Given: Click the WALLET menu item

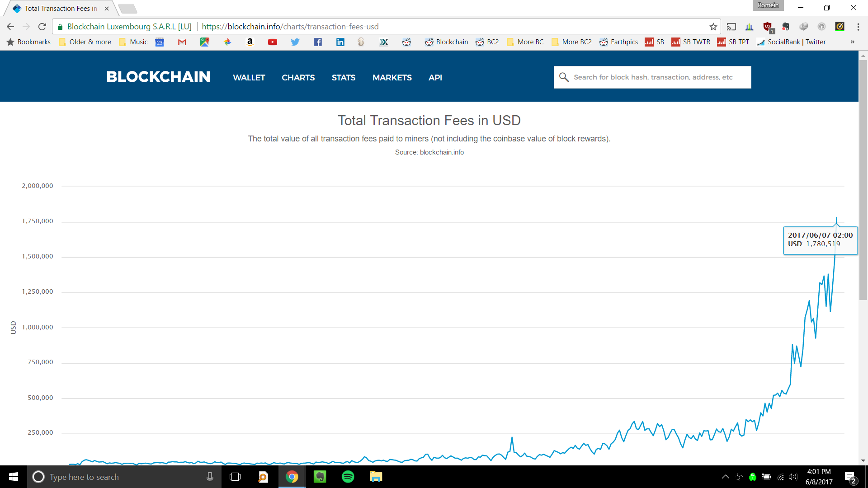Looking at the screenshot, I should coord(249,77).
